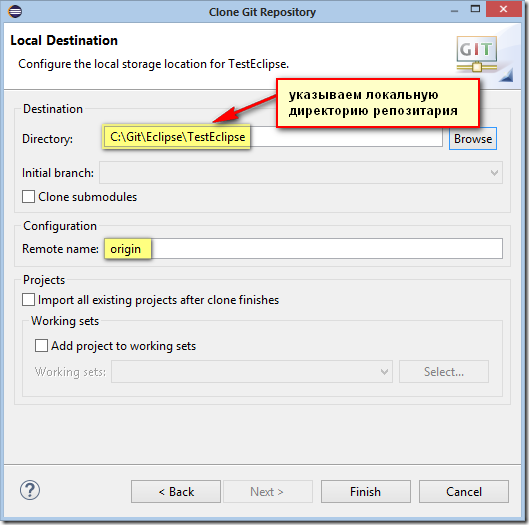Click the Finish button
This screenshot has height=525, width=529.
366,492
